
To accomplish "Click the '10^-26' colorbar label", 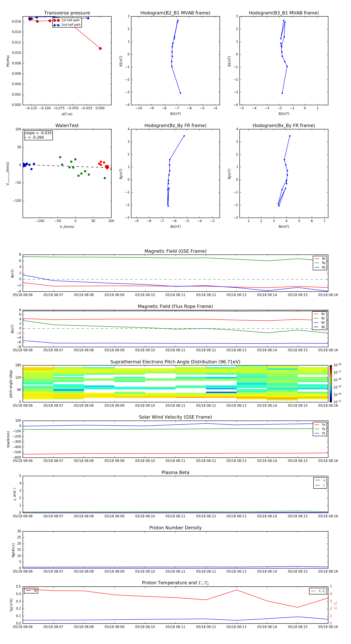I will coord(337,365).
